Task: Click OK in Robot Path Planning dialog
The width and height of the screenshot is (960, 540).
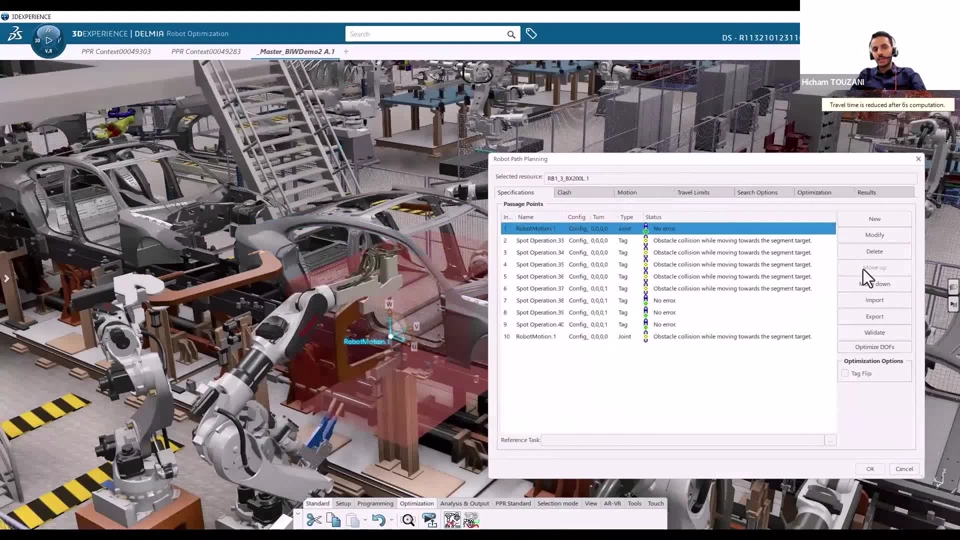Action: click(x=870, y=469)
